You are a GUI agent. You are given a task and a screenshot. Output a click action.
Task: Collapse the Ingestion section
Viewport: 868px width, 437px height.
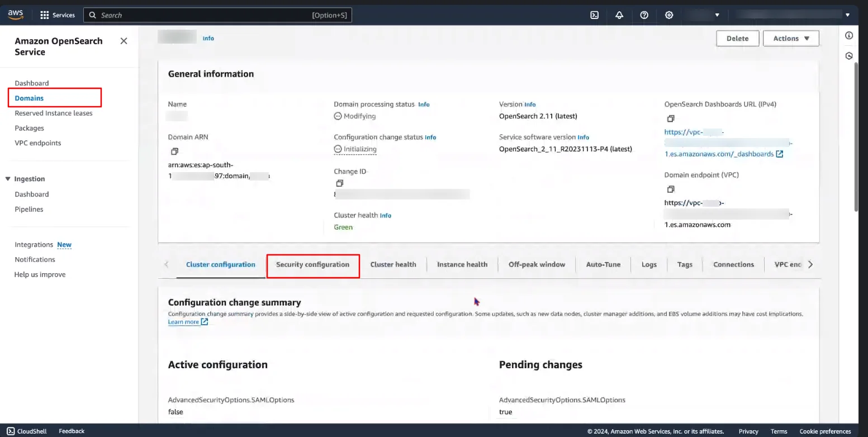[8, 179]
